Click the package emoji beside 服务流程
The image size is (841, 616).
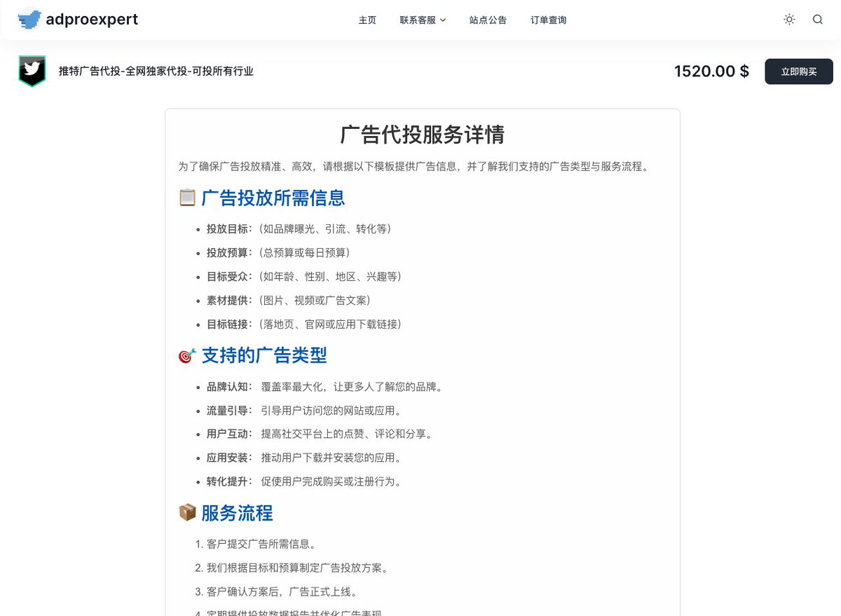click(x=187, y=513)
